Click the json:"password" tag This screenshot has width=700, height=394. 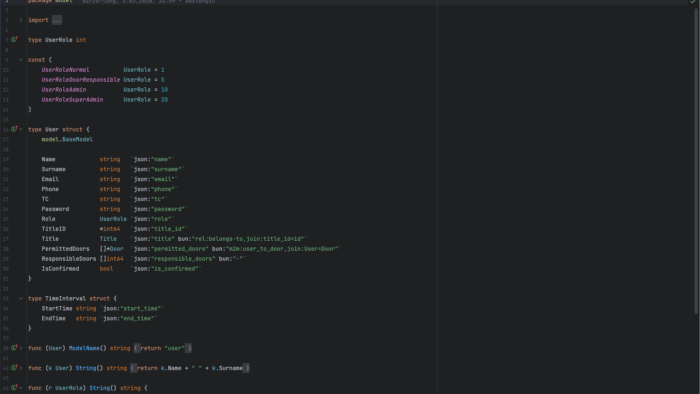pyautogui.click(x=159, y=209)
